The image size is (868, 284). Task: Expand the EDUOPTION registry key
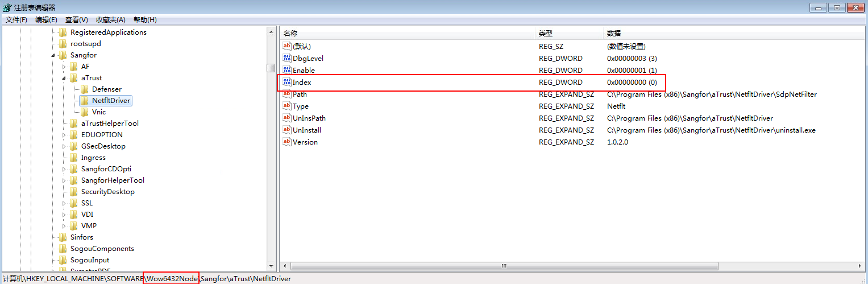(x=64, y=135)
